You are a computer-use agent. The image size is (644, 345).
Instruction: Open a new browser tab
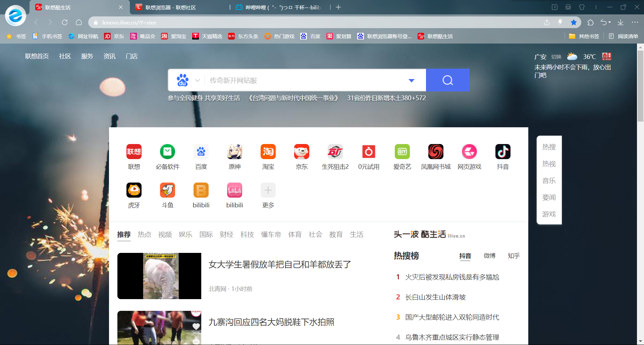click(x=338, y=7)
